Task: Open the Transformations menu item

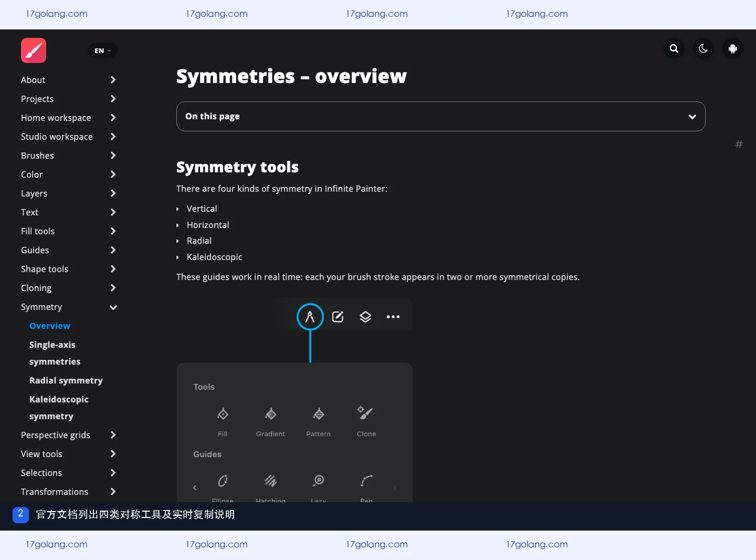Action: 55,492
